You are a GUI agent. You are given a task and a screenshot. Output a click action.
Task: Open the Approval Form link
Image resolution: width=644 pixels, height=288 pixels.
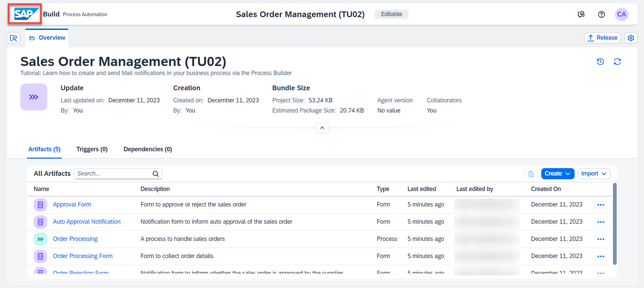pos(72,204)
